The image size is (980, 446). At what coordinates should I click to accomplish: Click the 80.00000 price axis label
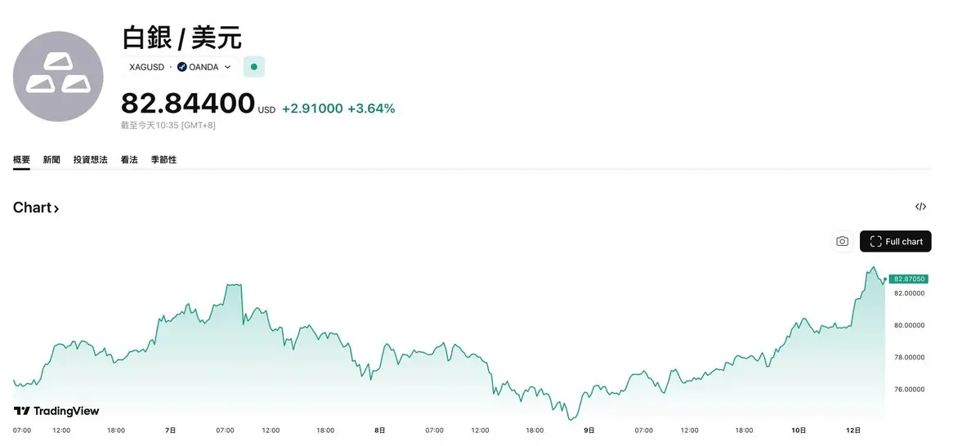point(909,325)
